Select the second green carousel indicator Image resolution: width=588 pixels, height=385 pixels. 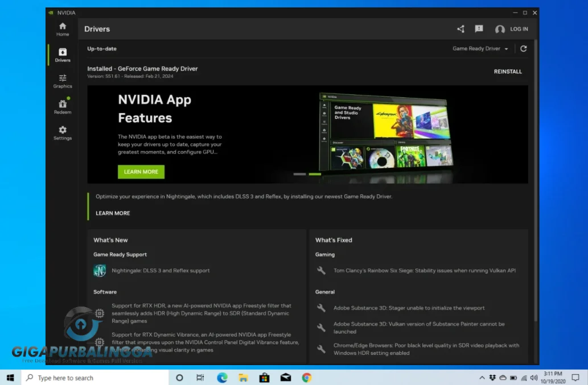(x=315, y=174)
